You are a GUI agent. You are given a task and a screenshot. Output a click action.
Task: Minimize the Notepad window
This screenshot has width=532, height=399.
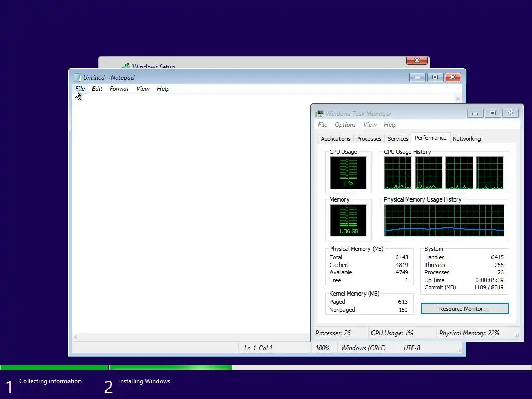coord(417,78)
